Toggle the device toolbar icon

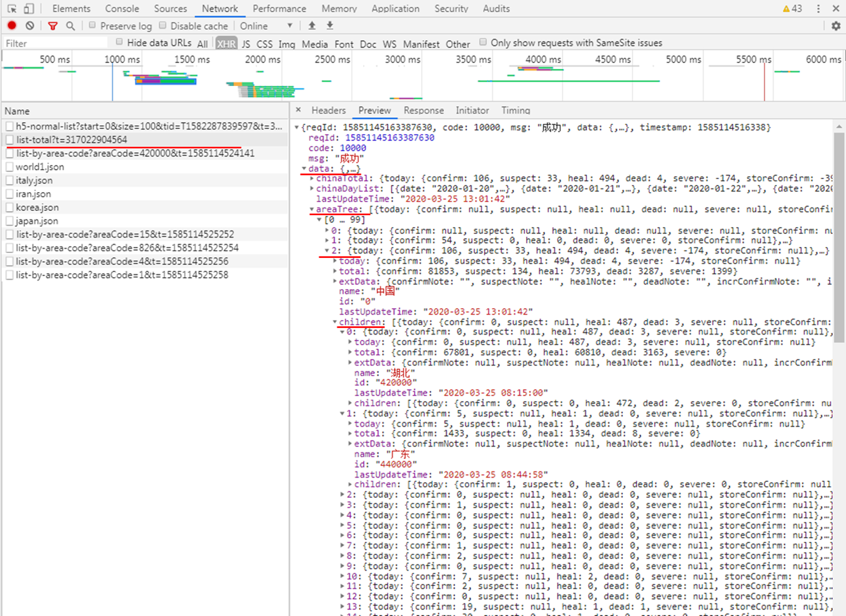(29, 9)
